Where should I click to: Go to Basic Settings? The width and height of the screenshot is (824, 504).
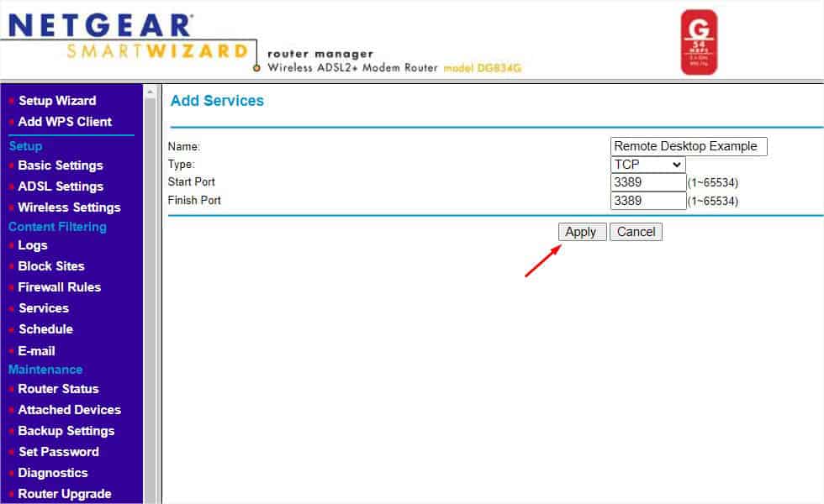tap(61, 165)
